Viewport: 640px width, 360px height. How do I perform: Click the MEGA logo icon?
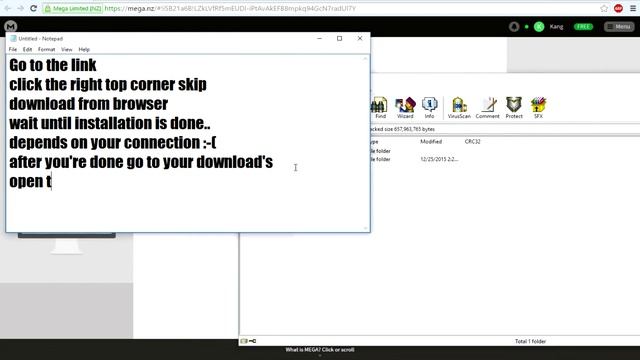[x=11, y=27]
